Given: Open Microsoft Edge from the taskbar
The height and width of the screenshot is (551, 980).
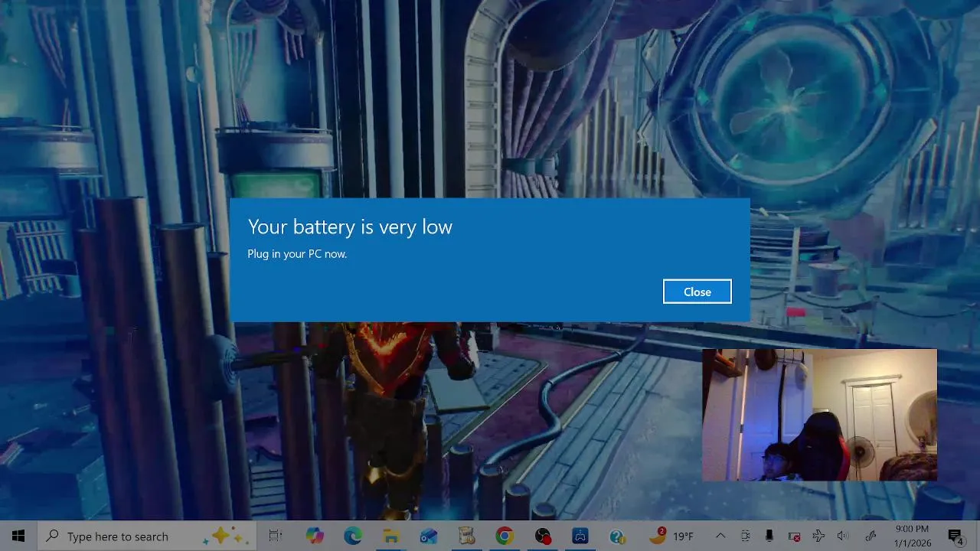Looking at the screenshot, I should click(x=352, y=536).
